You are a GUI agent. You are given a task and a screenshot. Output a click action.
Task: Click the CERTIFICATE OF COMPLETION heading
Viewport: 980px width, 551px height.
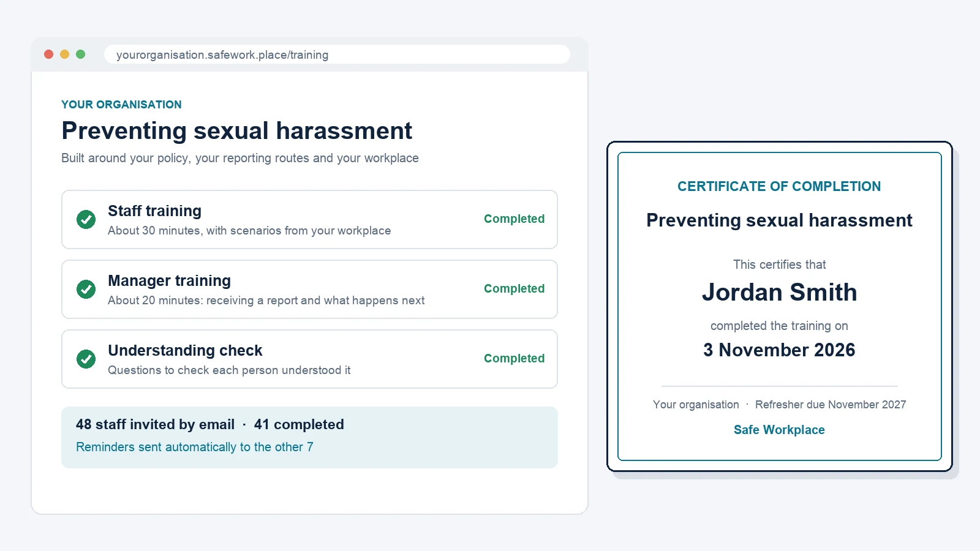point(779,187)
